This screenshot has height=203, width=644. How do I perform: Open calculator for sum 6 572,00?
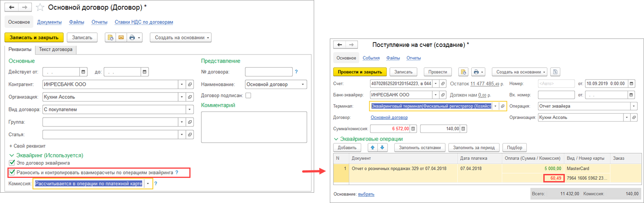pos(413,129)
